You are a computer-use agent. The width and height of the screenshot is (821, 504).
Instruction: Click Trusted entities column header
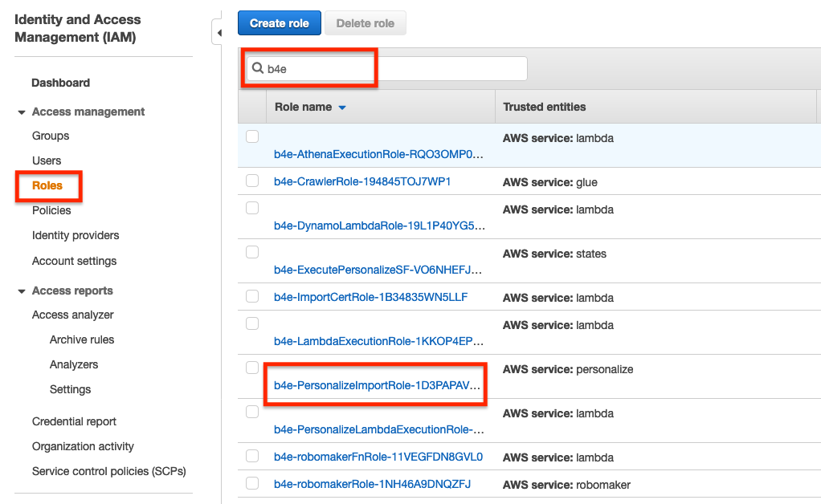(x=545, y=107)
